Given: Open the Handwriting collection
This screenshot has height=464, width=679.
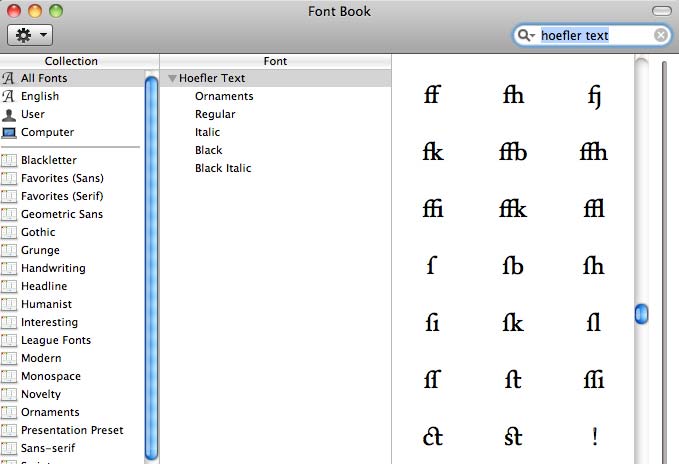Looking at the screenshot, I should [72, 268].
